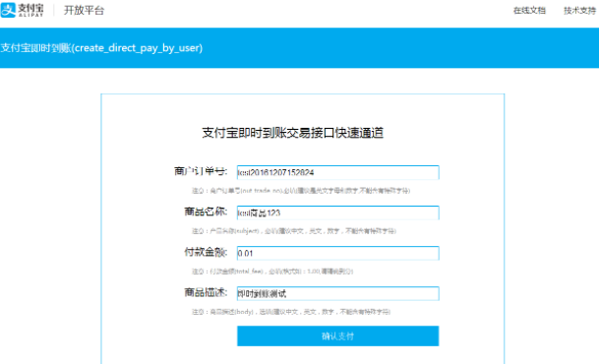599x364 pixels.
Task: Open the 技术支持 link
Action: (580, 10)
